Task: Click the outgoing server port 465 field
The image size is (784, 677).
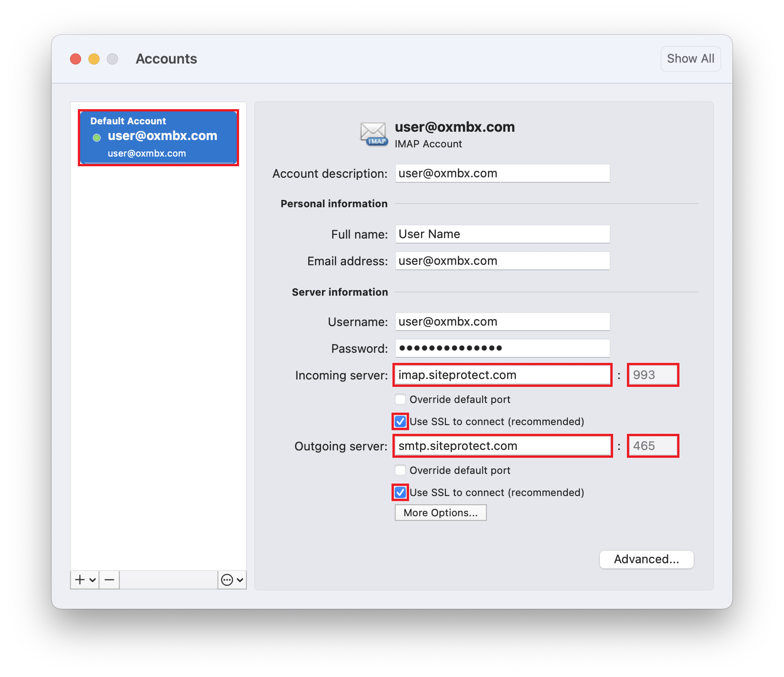Action: coord(653,446)
